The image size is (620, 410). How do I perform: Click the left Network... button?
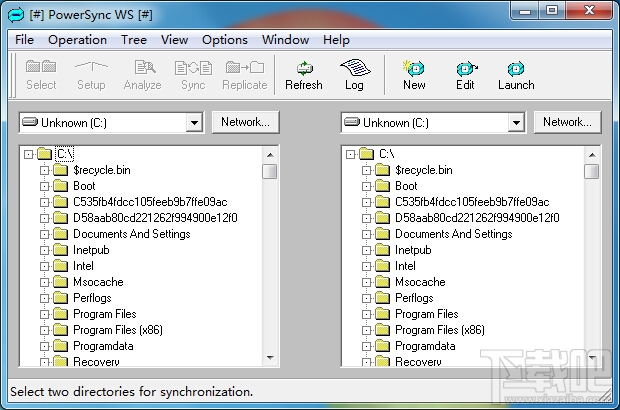pyautogui.click(x=246, y=122)
